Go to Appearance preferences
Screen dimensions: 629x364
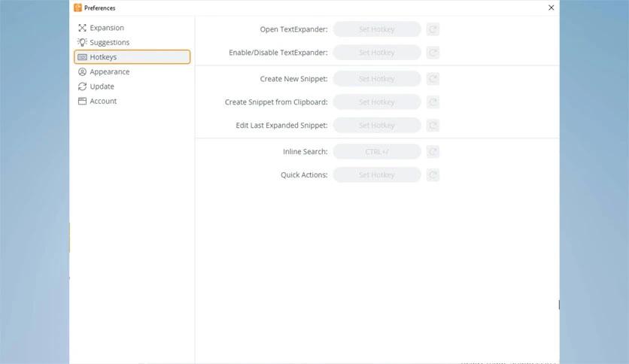click(x=109, y=71)
